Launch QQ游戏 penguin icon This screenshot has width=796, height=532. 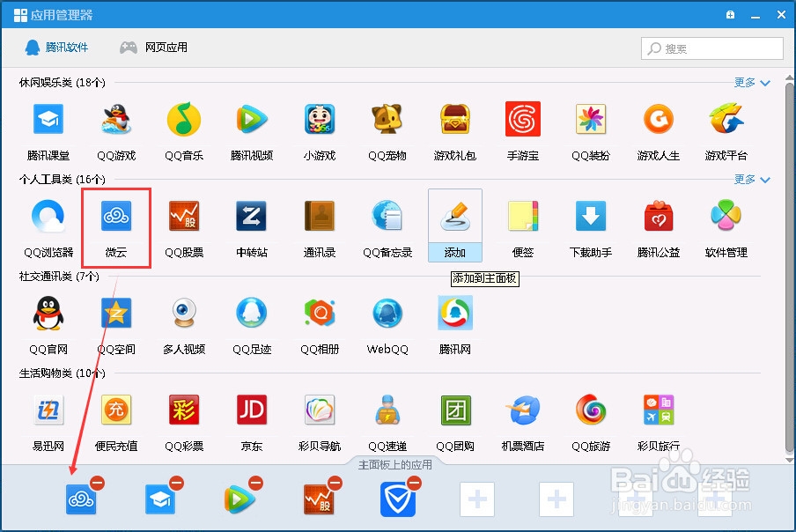coord(116,119)
